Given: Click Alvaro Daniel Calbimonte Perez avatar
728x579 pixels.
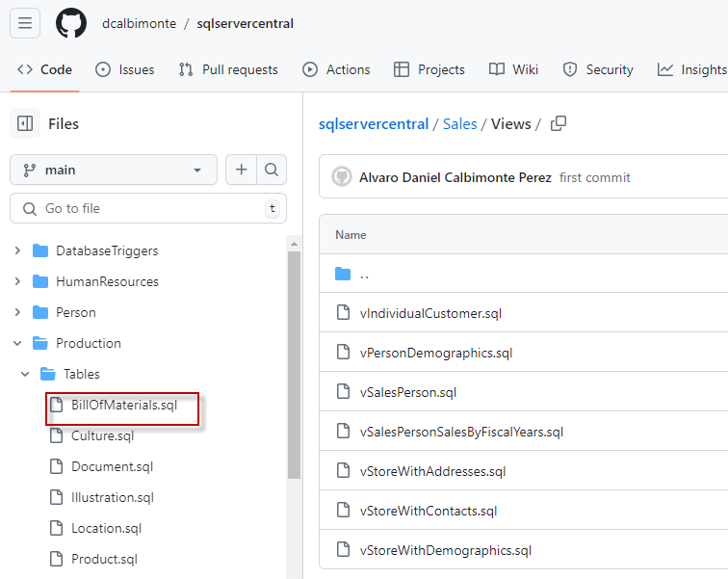Looking at the screenshot, I should click(341, 177).
